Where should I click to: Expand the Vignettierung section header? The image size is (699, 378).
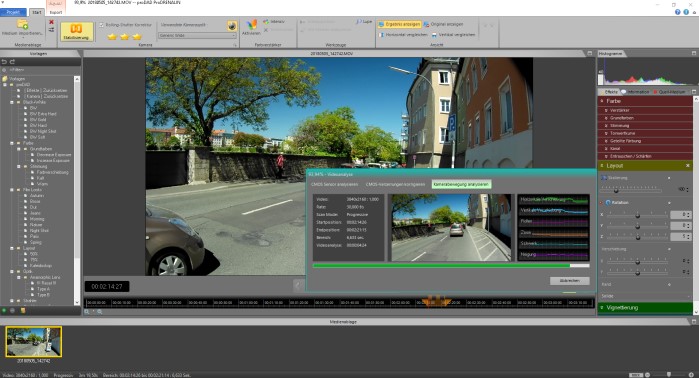point(645,308)
